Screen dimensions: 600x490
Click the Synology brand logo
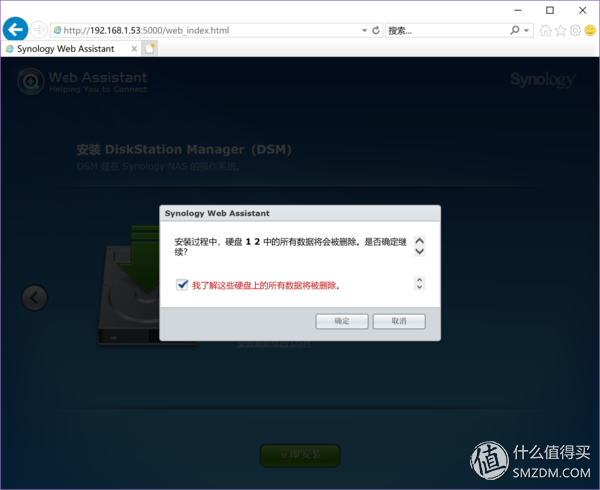pyautogui.click(x=543, y=80)
